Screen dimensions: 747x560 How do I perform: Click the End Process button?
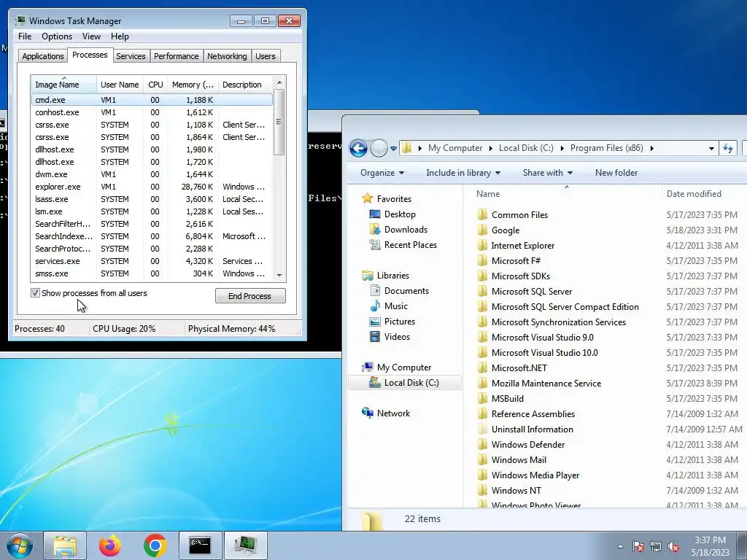click(250, 296)
